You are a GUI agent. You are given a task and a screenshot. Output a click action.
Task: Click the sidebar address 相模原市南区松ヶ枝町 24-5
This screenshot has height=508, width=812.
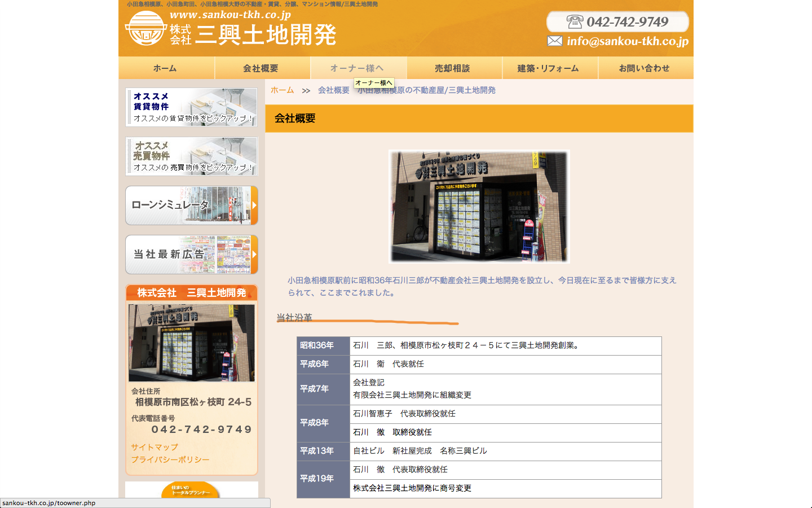[x=193, y=402]
